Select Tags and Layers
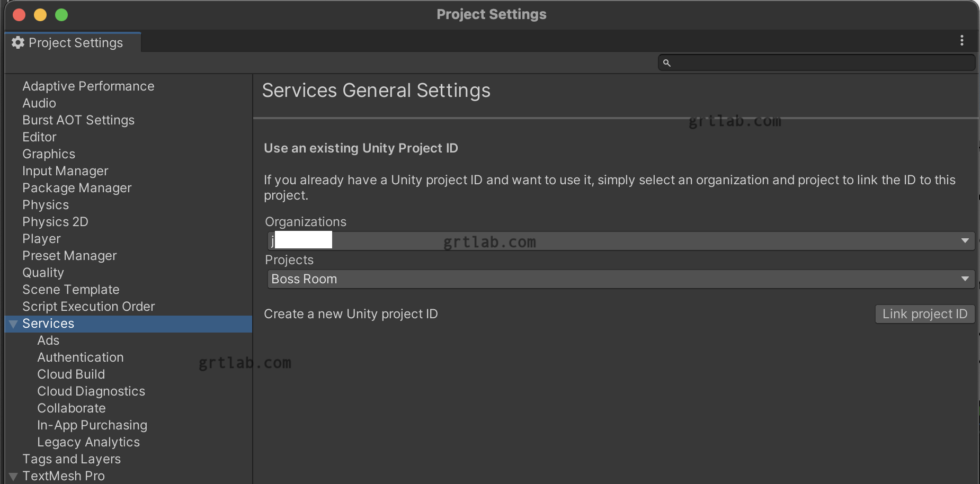Screen dimensions: 980x484 click(x=72, y=459)
